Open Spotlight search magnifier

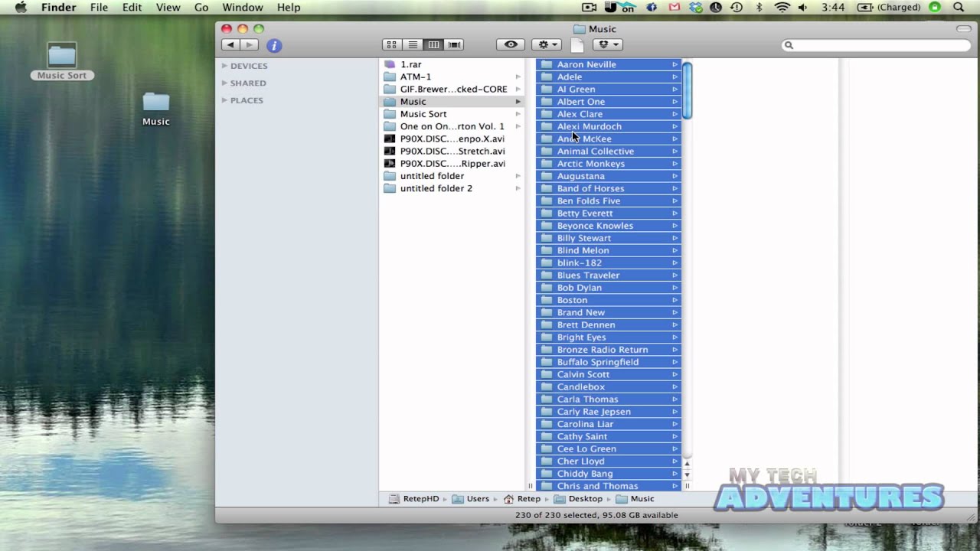(x=959, y=7)
